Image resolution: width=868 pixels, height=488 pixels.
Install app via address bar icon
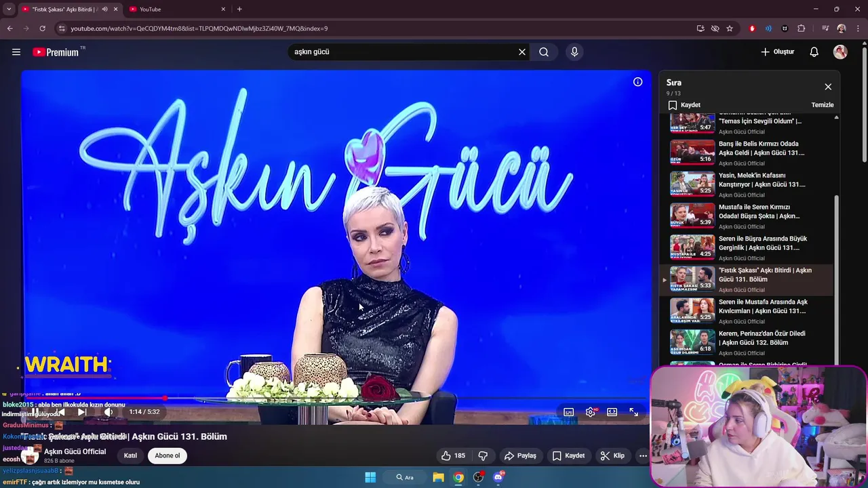[x=701, y=28]
